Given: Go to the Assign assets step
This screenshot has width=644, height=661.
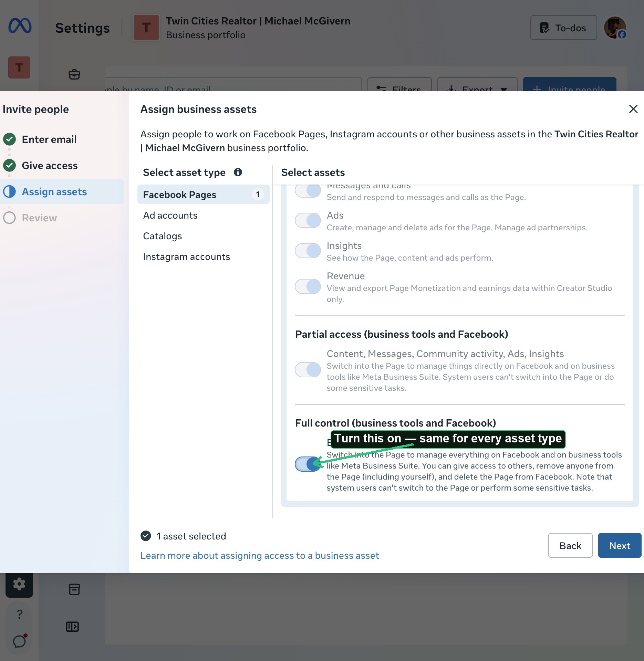Looking at the screenshot, I should pyautogui.click(x=62, y=192).
